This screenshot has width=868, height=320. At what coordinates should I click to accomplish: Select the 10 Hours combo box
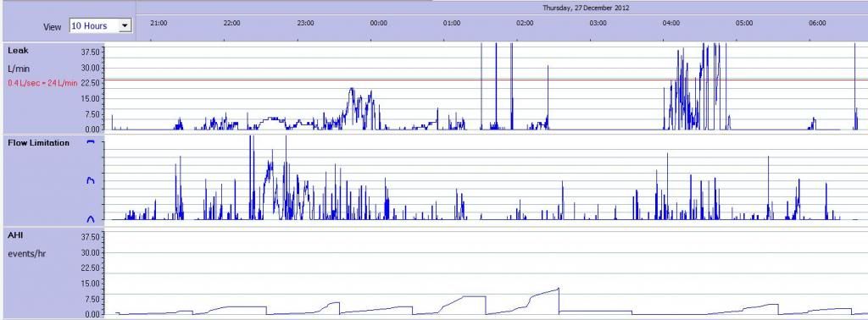(x=101, y=26)
